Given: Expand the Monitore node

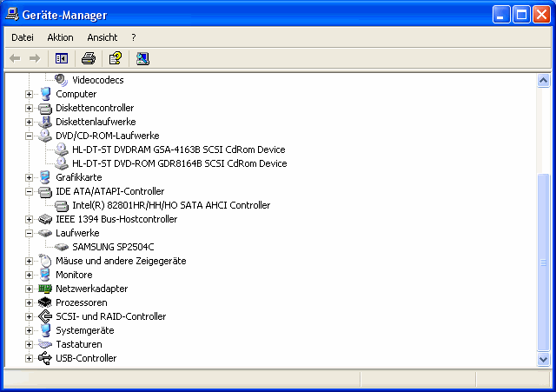Looking at the screenshot, I should click(x=29, y=275).
